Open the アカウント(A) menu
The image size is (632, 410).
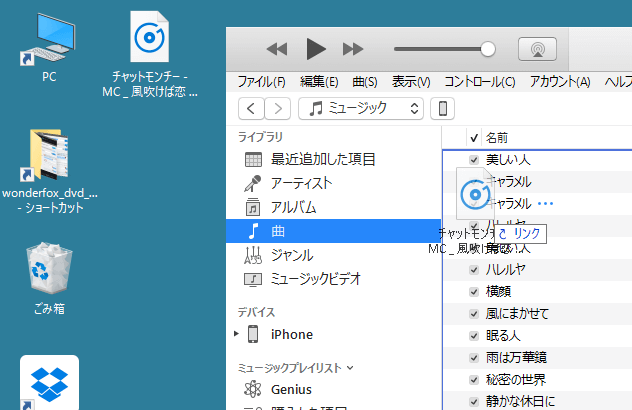pyautogui.click(x=560, y=82)
